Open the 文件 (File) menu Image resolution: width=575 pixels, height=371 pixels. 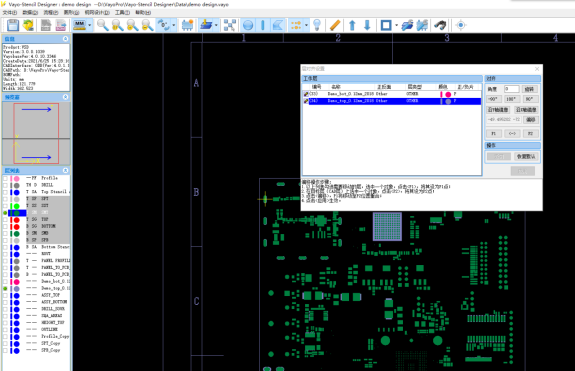tap(10, 12)
